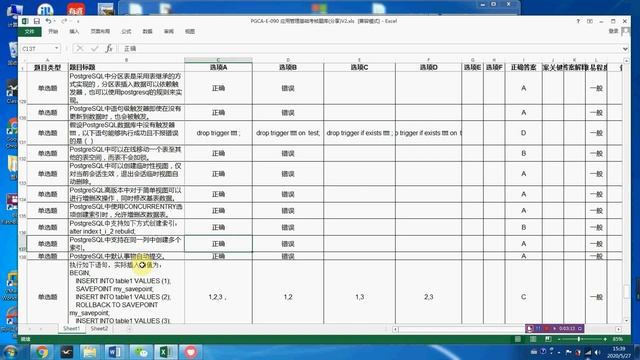Viewport: 640px width, 360px height.
Task: Click the screen recorder timer overlay
Action: (555, 328)
